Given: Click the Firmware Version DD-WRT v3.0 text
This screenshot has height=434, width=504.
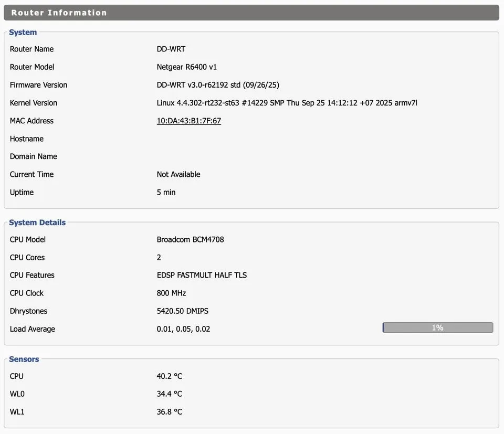Looking at the screenshot, I should pos(217,84).
